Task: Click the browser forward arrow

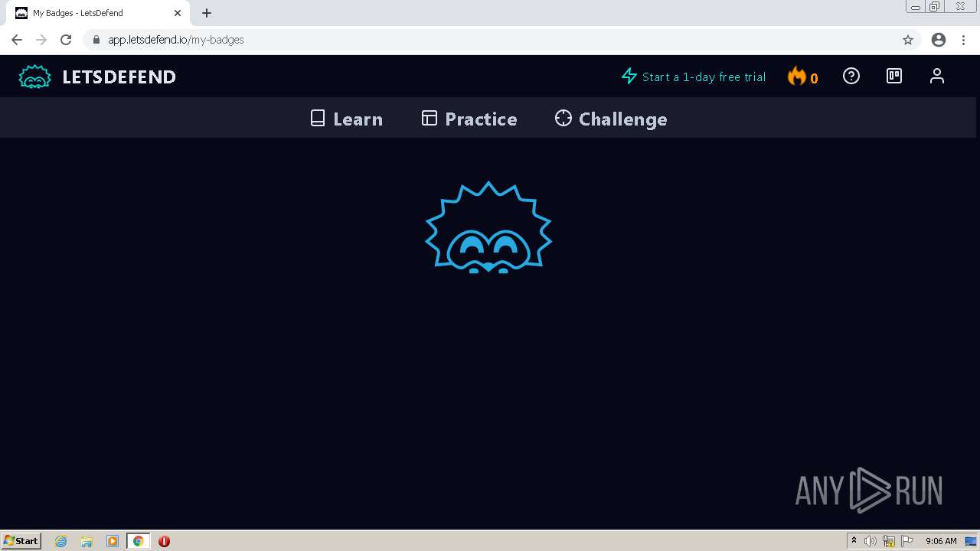Action: click(41, 40)
